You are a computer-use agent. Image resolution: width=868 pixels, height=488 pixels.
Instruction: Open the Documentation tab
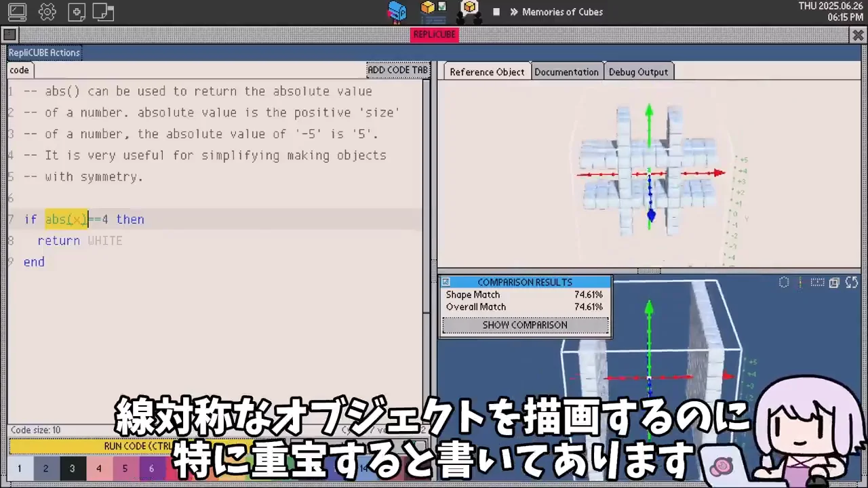click(567, 72)
